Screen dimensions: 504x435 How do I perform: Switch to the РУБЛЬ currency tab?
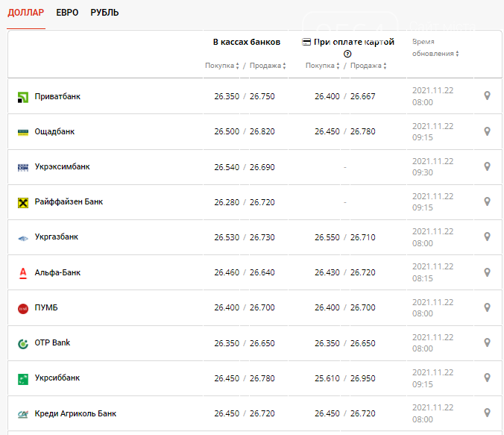pos(104,13)
